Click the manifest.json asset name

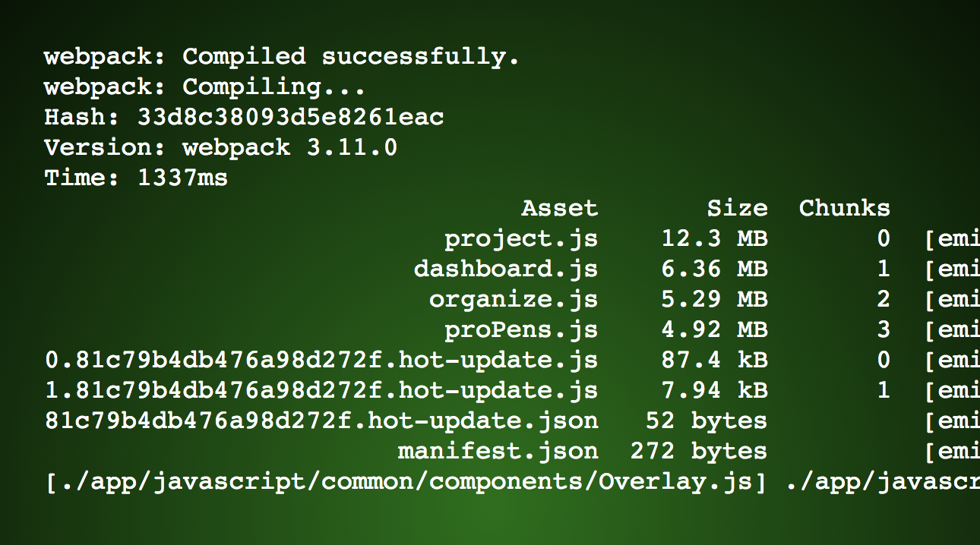coord(498,452)
